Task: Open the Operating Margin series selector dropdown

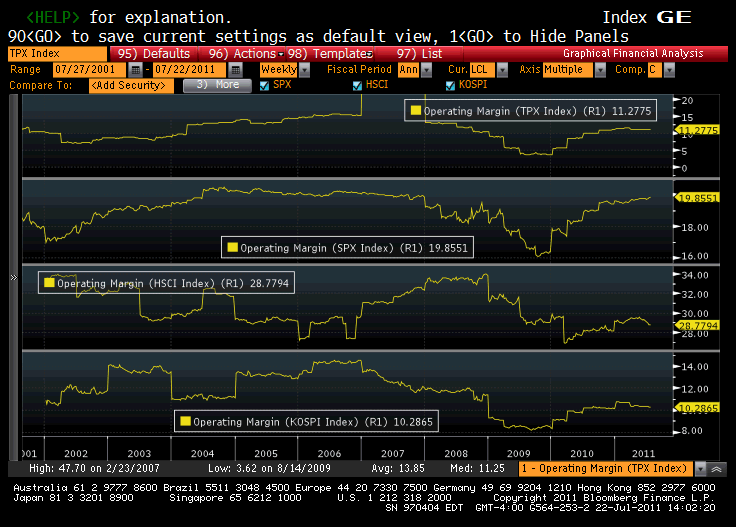Action: (x=700, y=468)
